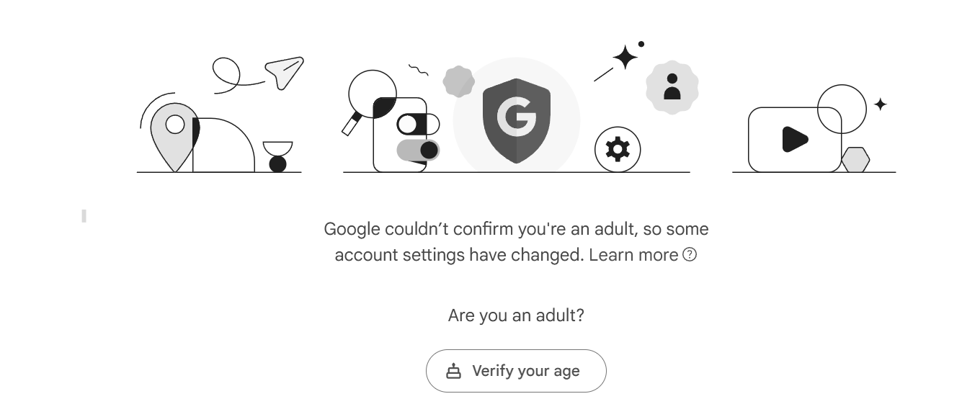This screenshot has width=980, height=417.
Task: Click the cake icon in the verify button
Action: pyautogui.click(x=453, y=371)
